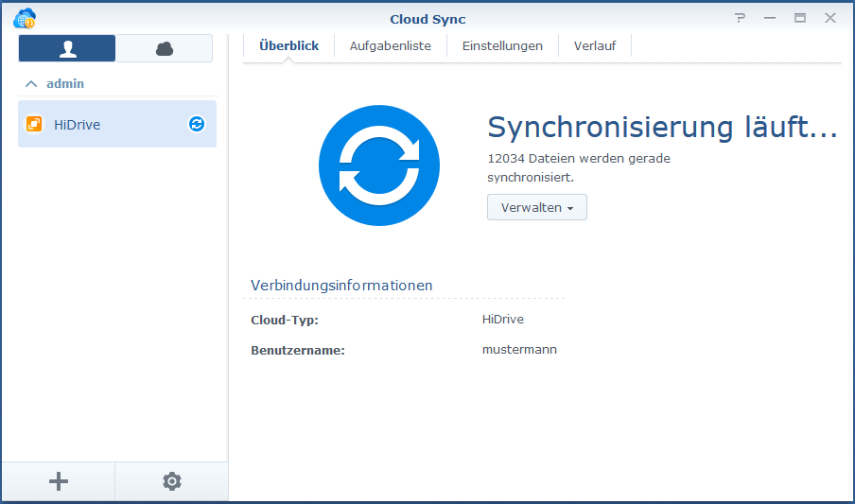Screen dimensions: 855x504
Task: Select the admin group label
Action: 65,83
